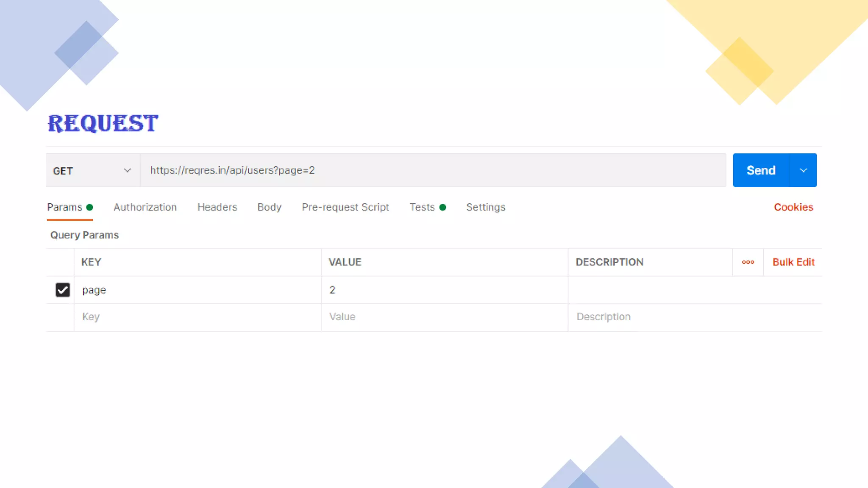868x488 pixels.
Task: Select the Body tab
Action: coord(269,207)
